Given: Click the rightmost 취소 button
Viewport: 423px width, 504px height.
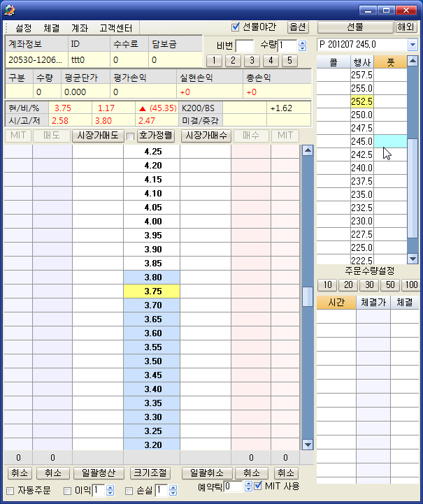Looking at the screenshot, I should [x=286, y=473].
